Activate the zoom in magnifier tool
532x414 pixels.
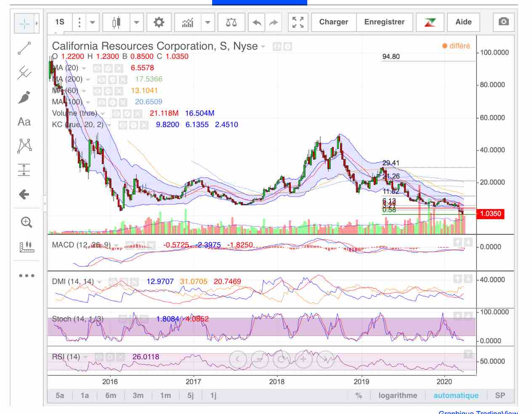pyautogui.click(x=27, y=222)
